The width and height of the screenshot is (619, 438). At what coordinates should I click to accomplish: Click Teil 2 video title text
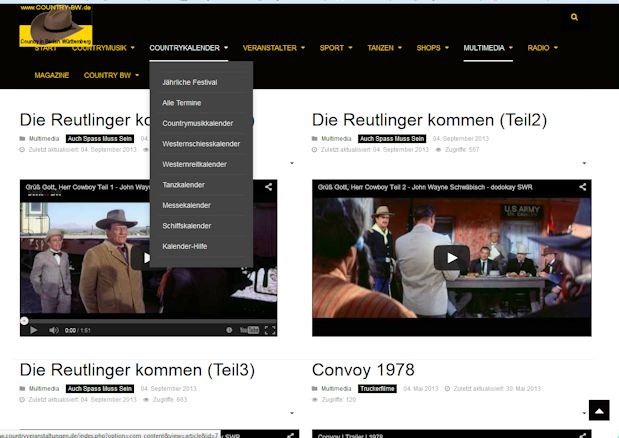pyautogui.click(x=425, y=187)
